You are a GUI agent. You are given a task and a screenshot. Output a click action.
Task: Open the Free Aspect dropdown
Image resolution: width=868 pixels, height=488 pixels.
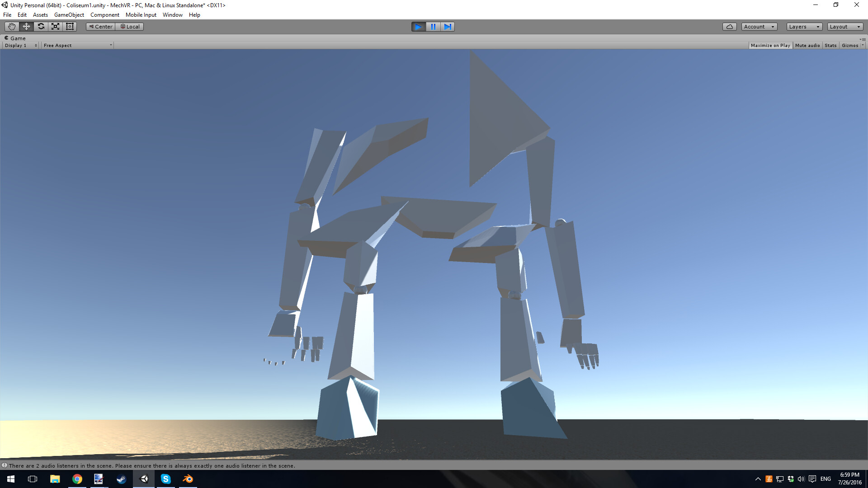[x=77, y=45]
